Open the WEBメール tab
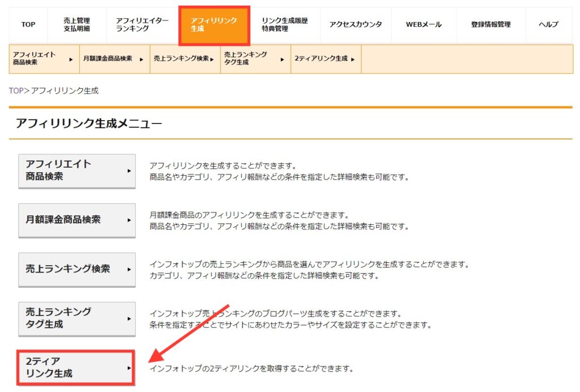 point(424,24)
